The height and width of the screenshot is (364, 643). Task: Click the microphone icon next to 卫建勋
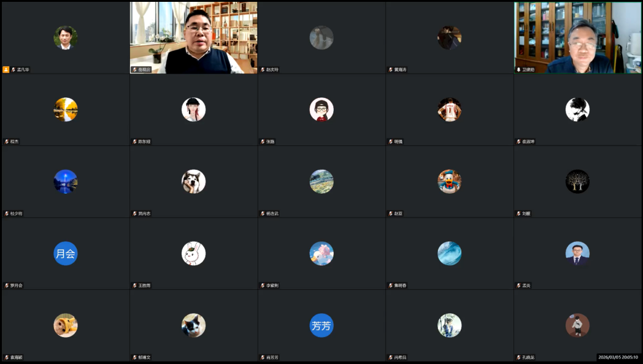point(518,70)
